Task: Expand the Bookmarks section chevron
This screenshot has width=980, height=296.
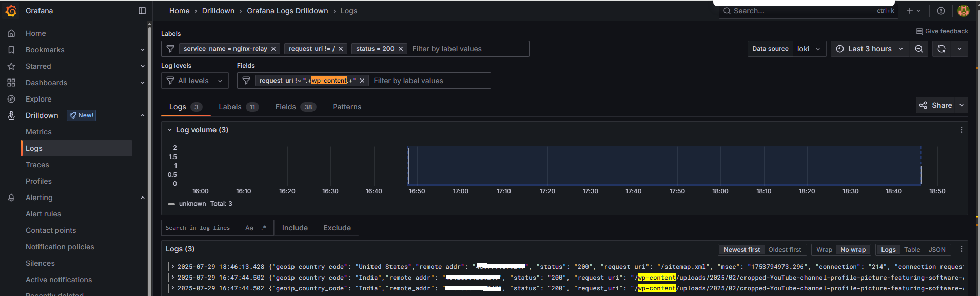Action: pyautogui.click(x=143, y=50)
